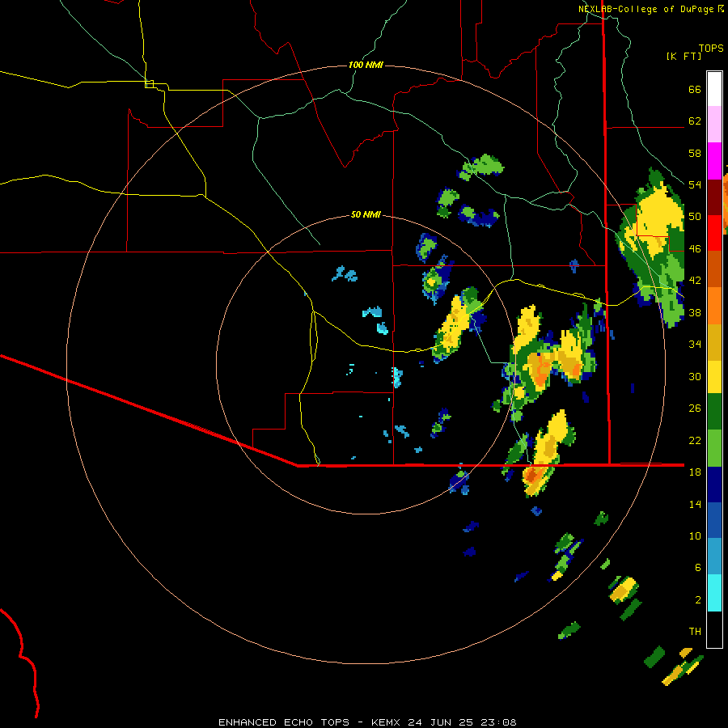Image resolution: width=728 pixels, height=728 pixels.
Task: Click the cyan legend swatch
Action: (x=714, y=593)
